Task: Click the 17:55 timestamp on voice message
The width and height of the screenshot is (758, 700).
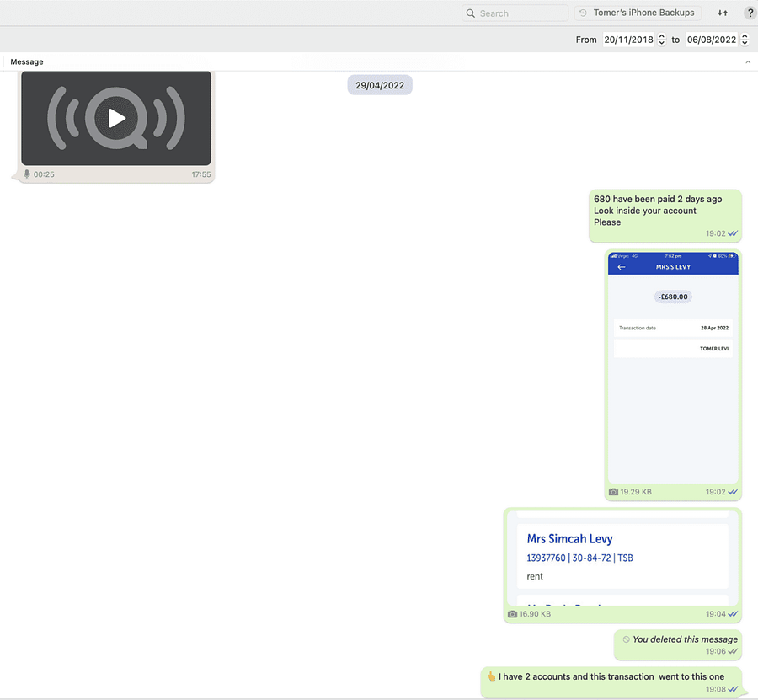Action: 201,174
